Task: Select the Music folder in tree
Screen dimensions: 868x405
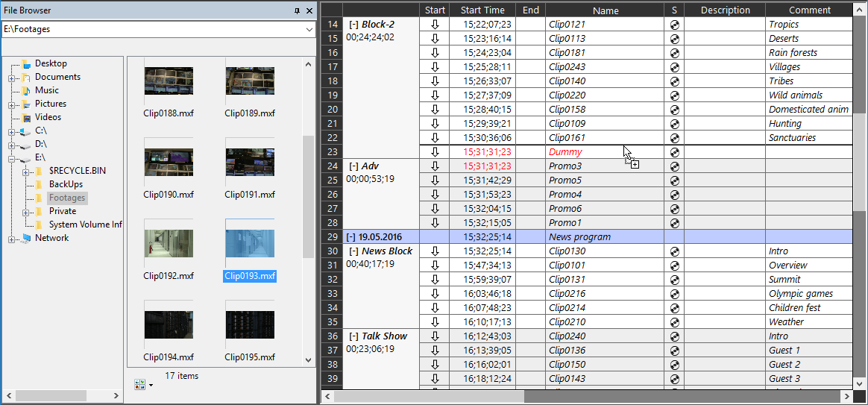Action: pos(46,90)
